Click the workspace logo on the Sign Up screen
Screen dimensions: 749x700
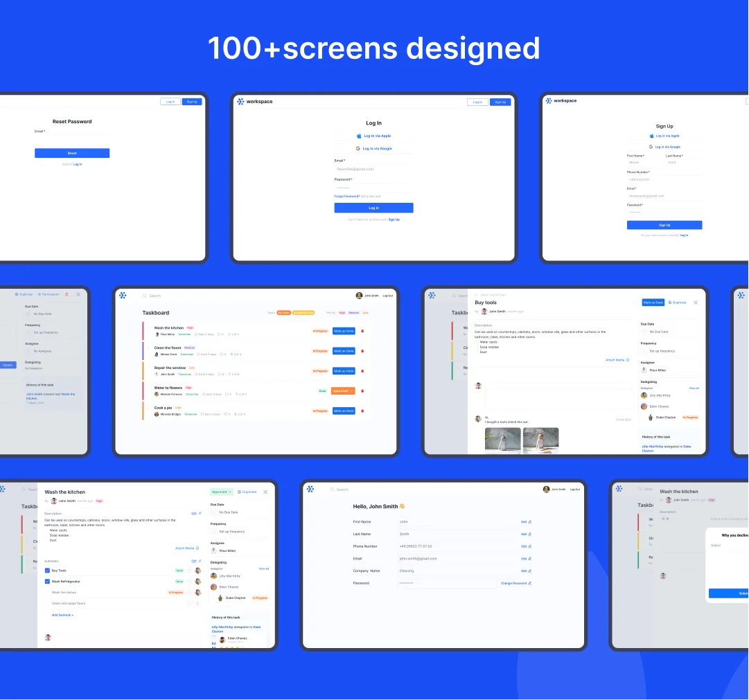point(561,101)
